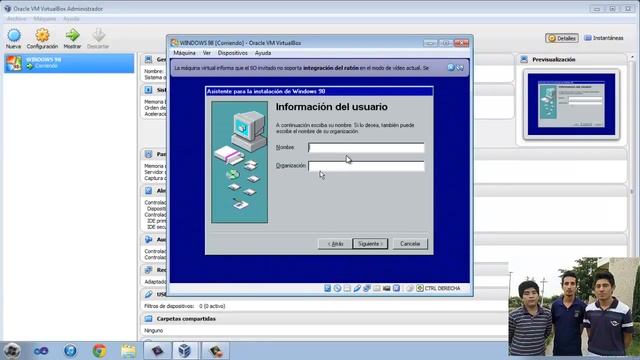Click the shared folders status icon
Screen dimensions: 640x360
(x=376, y=288)
